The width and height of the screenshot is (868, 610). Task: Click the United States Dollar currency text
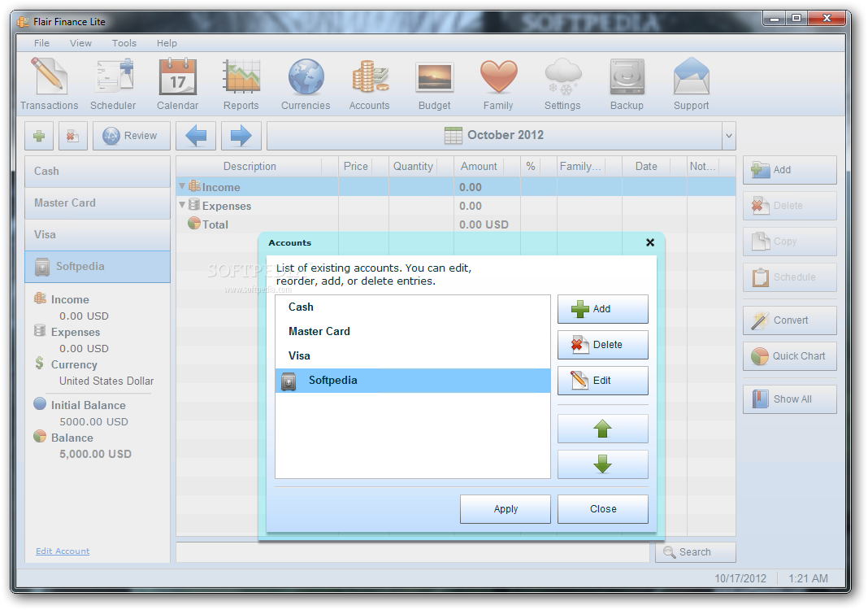point(106,381)
